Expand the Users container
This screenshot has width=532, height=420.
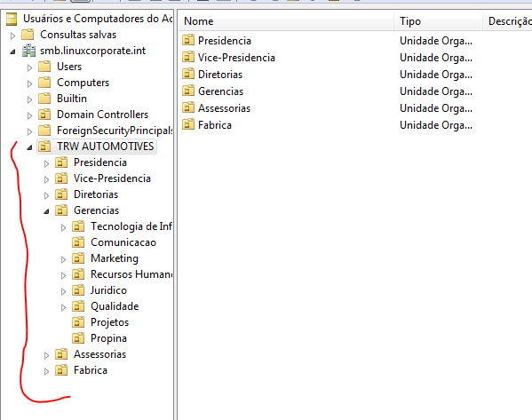pos(30,67)
